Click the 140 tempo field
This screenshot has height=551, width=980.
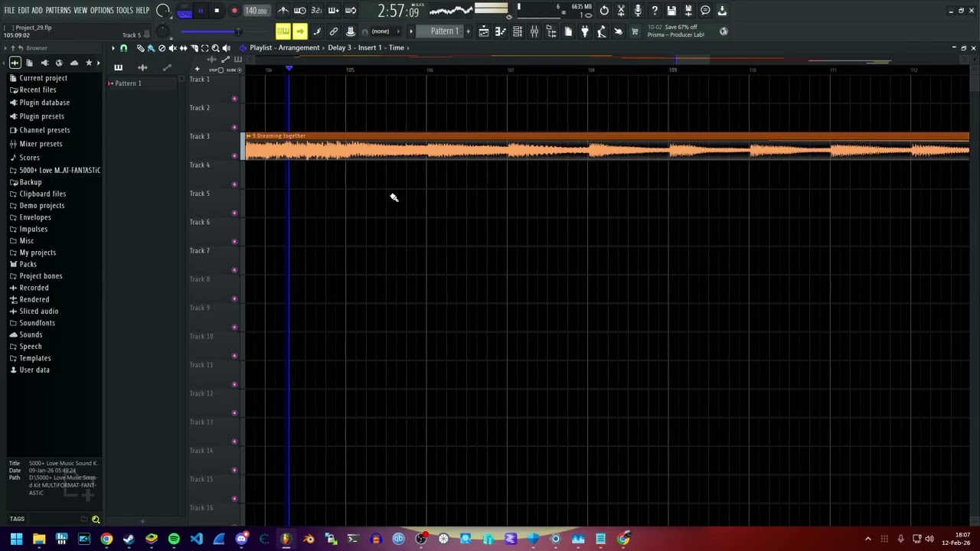click(x=256, y=11)
